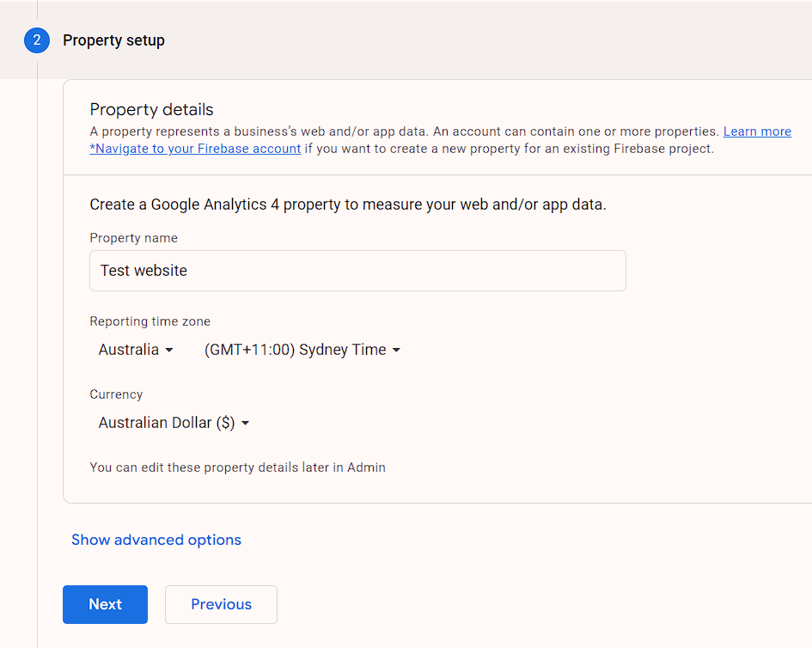Click the Reporting time zone label

tap(150, 321)
